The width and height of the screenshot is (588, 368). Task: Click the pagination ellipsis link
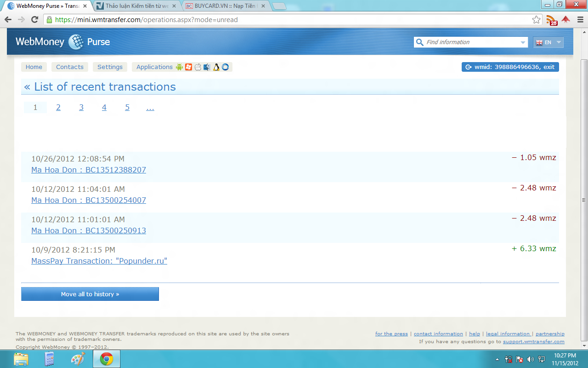(150, 107)
